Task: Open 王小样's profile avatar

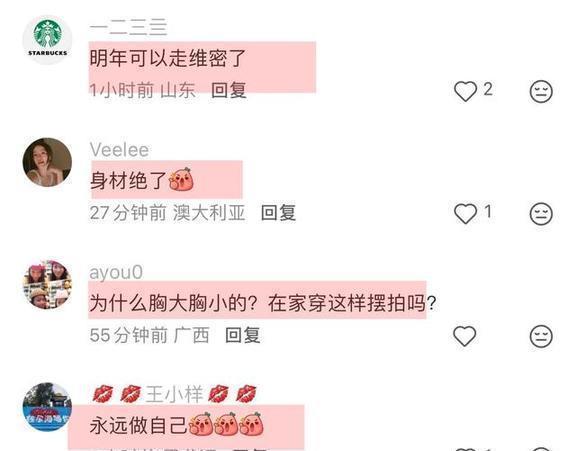Action: (x=47, y=407)
